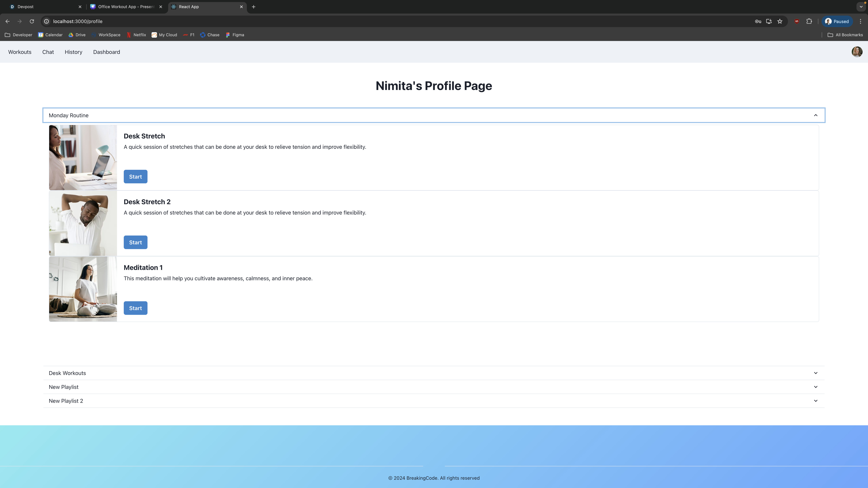This screenshot has height=488, width=868.
Task: Open the browser extensions puzzle icon
Action: click(809, 21)
